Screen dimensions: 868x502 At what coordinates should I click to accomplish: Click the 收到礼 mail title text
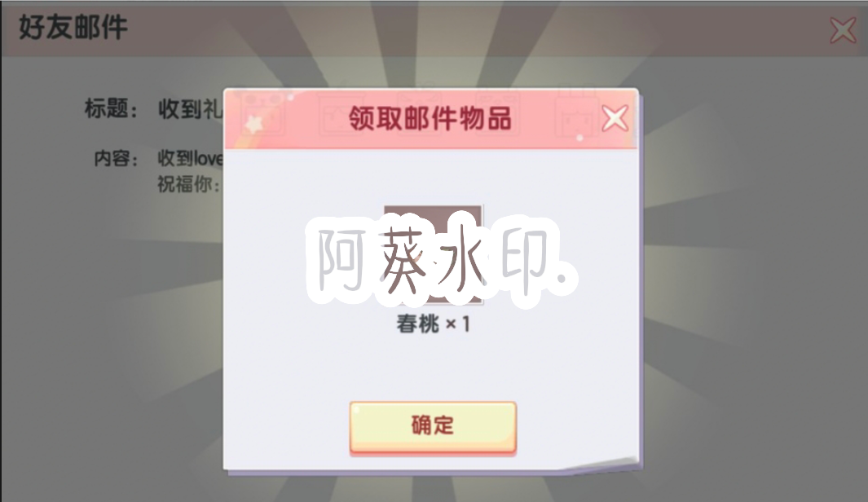[191, 109]
